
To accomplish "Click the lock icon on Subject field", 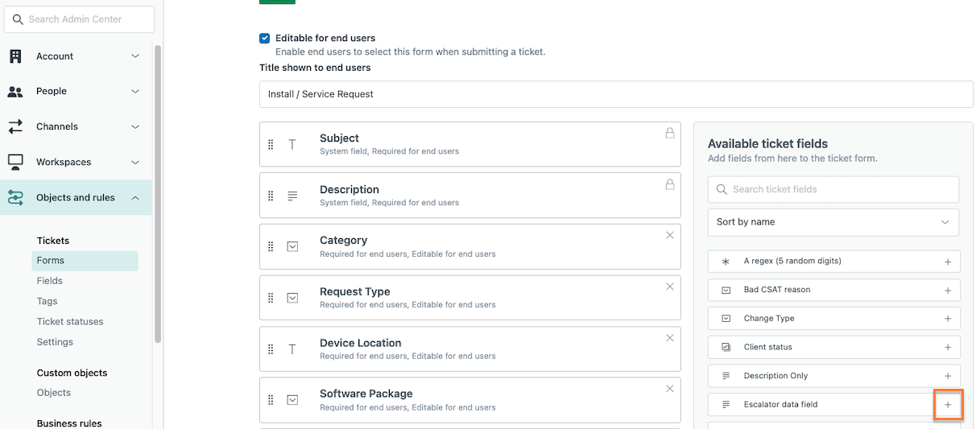I will pos(670,133).
